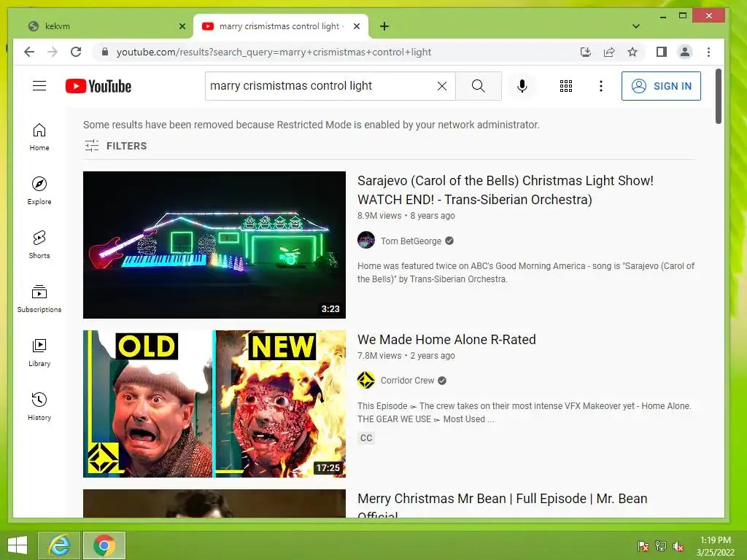Open the Chrome three-dot menu
This screenshot has height=560, width=747.
click(708, 52)
